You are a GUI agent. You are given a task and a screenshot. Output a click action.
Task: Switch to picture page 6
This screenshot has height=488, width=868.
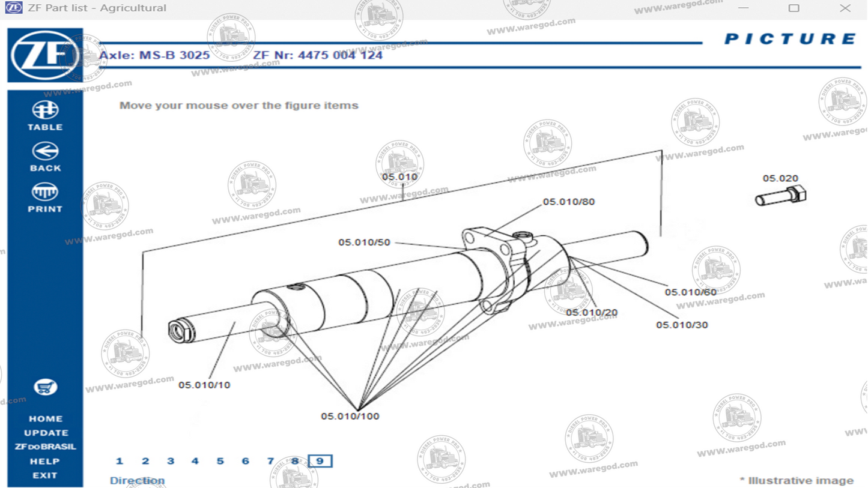(x=245, y=461)
